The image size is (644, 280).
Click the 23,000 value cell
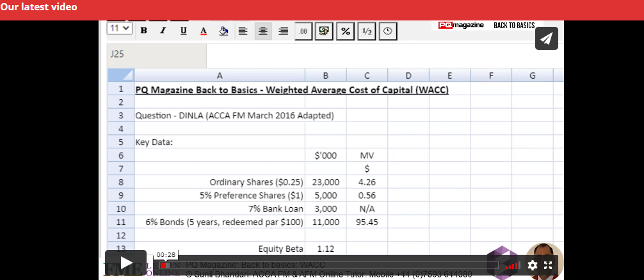point(326,182)
